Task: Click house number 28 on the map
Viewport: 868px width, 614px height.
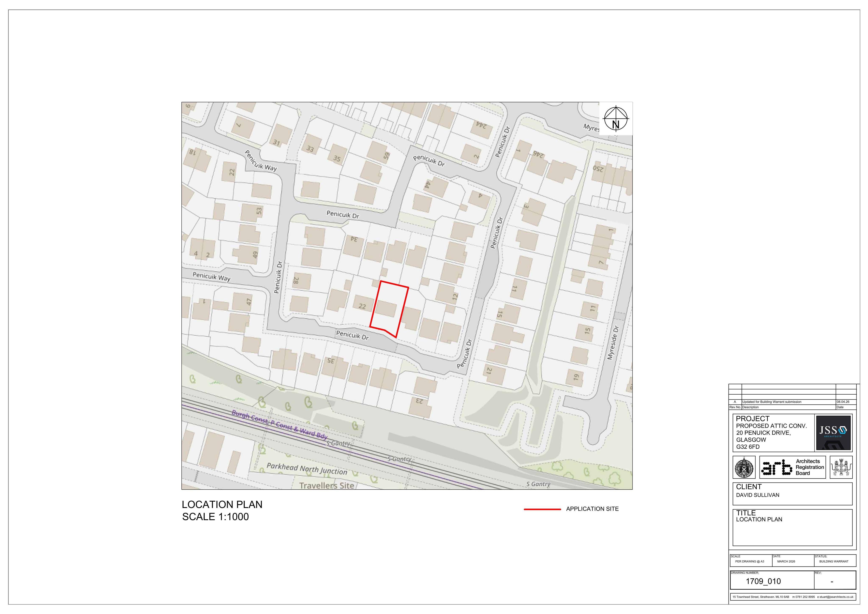Action: point(296,281)
